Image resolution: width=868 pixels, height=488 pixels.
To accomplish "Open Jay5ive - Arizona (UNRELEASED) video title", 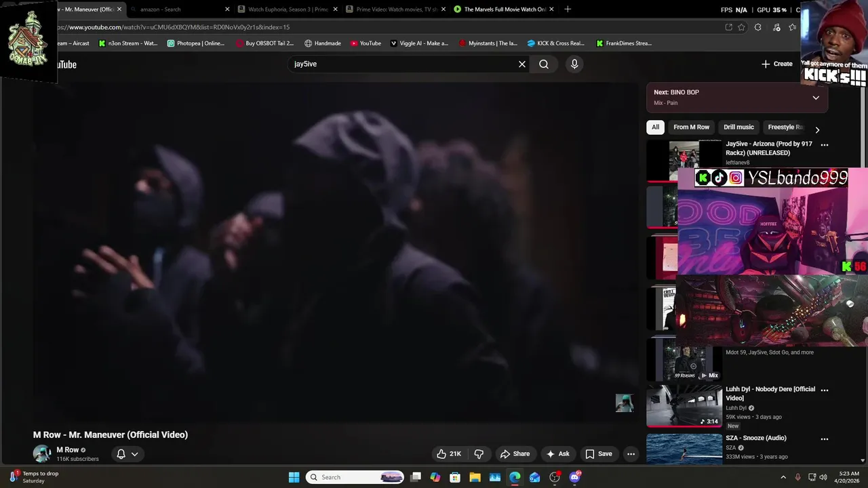I will click(x=769, y=148).
